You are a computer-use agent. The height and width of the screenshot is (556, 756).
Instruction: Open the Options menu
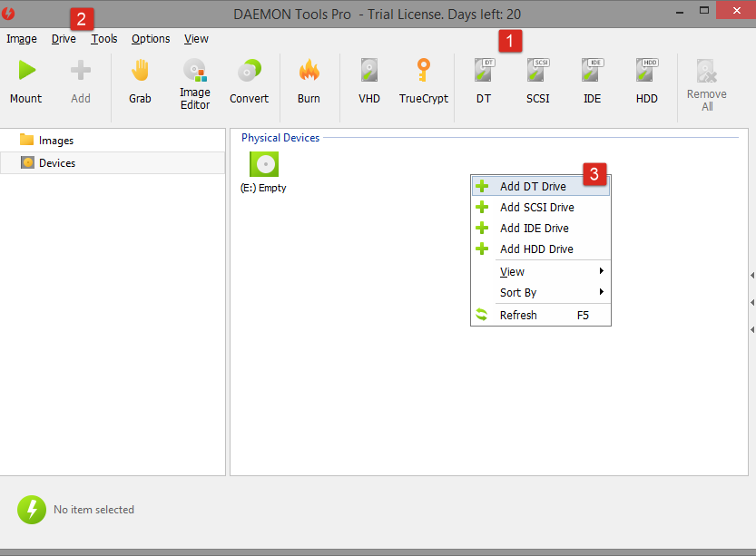pyautogui.click(x=151, y=38)
